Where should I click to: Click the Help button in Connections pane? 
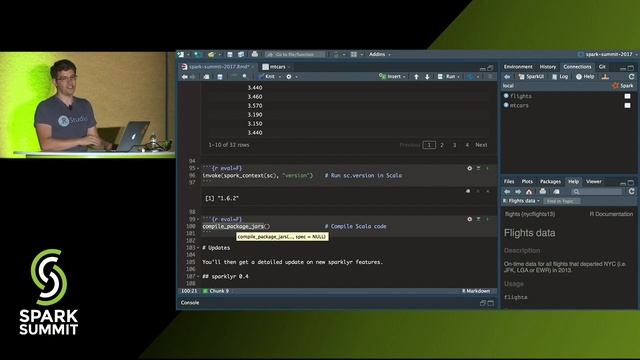(x=585, y=77)
